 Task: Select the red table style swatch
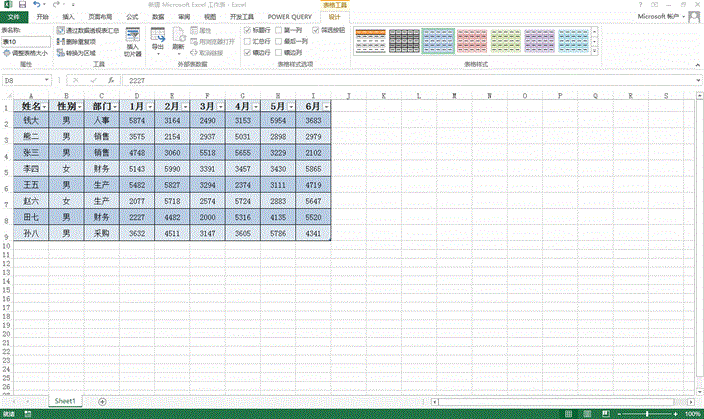pos(473,40)
